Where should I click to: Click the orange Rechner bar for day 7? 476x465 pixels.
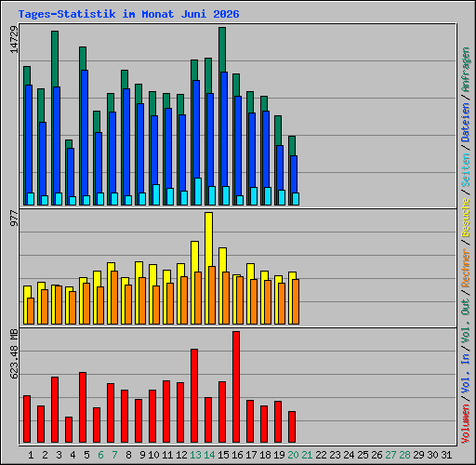(x=114, y=298)
